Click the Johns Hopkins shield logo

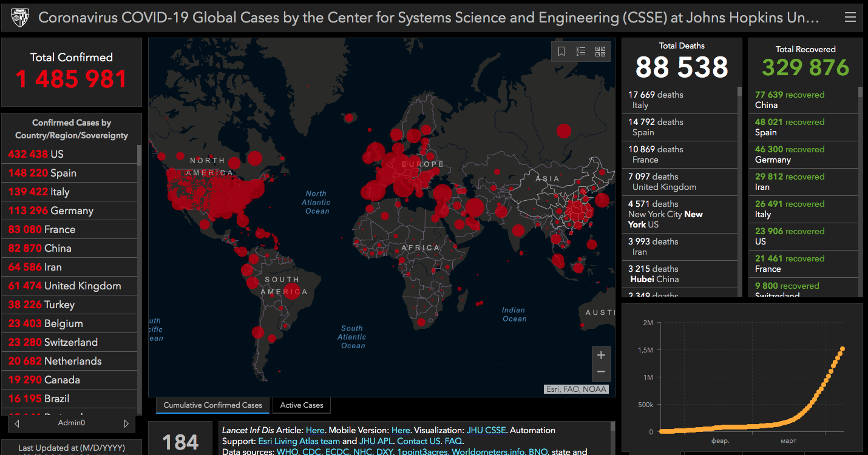[20, 18]
